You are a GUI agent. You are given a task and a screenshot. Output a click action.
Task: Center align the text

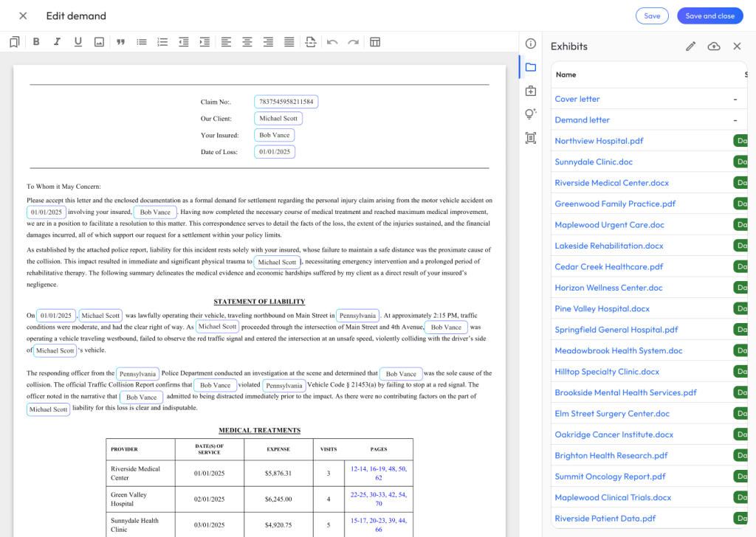coord(247,42)
